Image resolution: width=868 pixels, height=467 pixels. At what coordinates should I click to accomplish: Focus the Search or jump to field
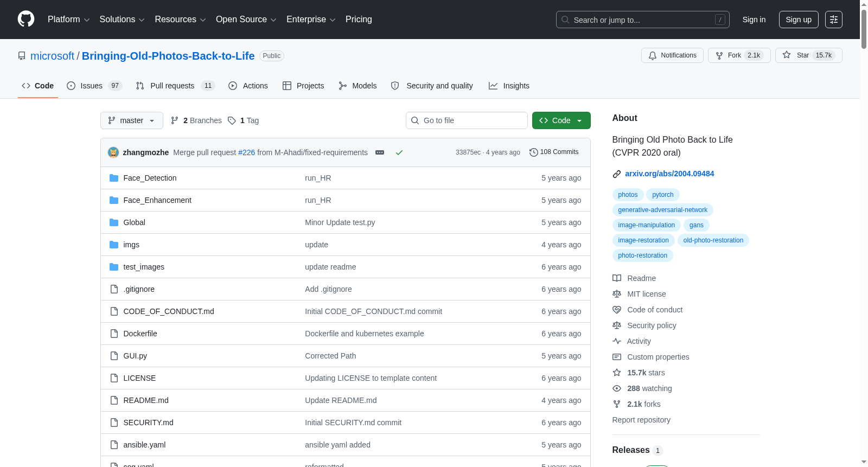[x=642, y=20]
